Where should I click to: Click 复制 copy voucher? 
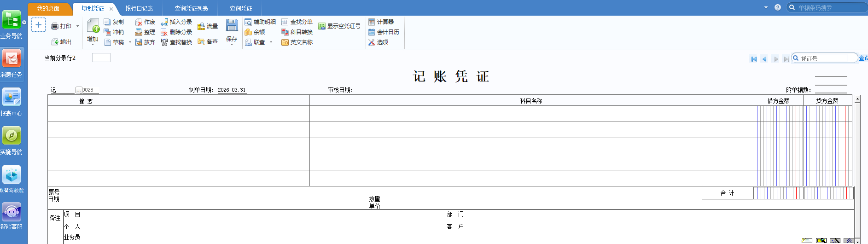pyautogui.click(x=114, y=22)
